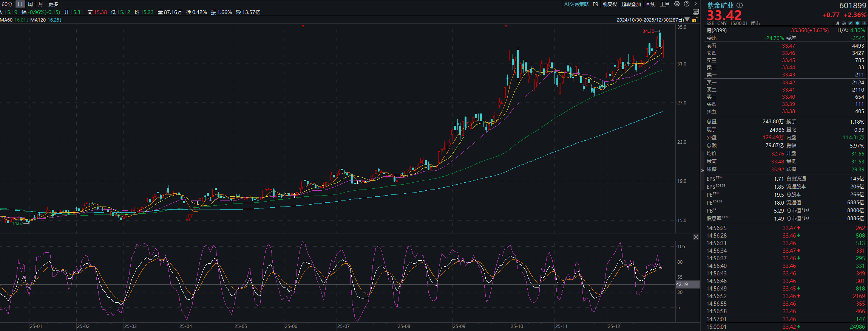Open the 工具 tools menu
The height and width of the screenshot is (331, 868).
pyautogui.click(x=665, y=4)
